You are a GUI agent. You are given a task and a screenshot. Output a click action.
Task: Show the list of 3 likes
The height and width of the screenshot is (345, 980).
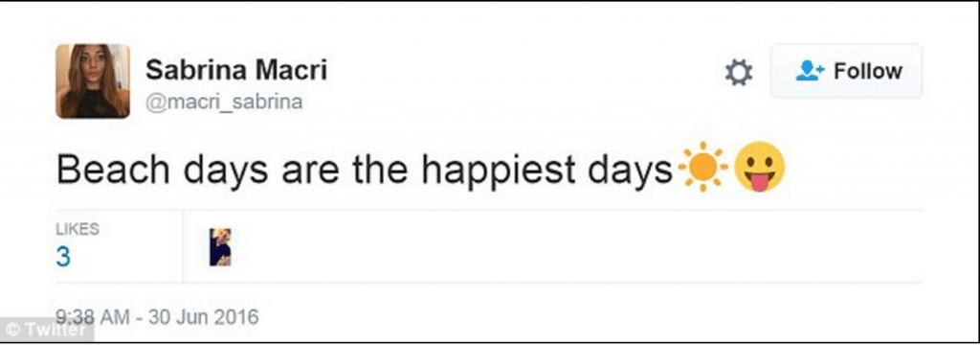click(78, 245)
